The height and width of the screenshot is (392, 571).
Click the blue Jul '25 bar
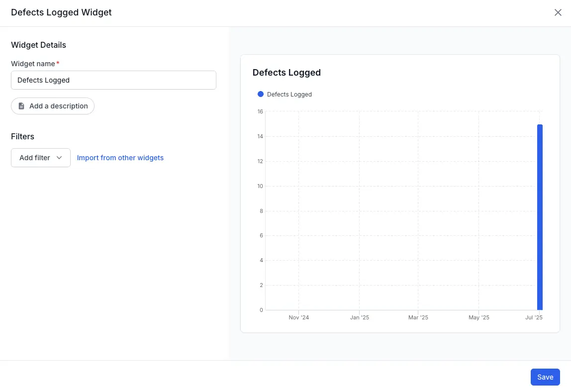(x=540, y=217)
